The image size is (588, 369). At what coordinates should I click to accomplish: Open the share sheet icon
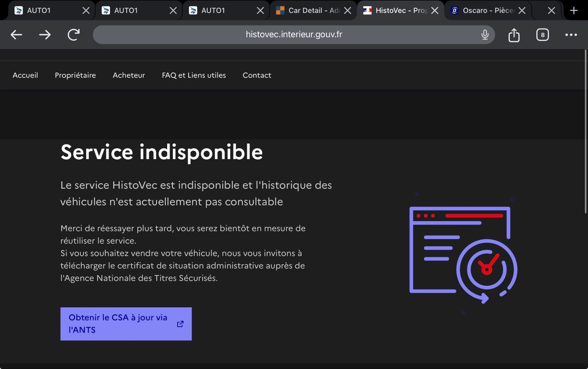pyautogui.click(x=514, y=35)
